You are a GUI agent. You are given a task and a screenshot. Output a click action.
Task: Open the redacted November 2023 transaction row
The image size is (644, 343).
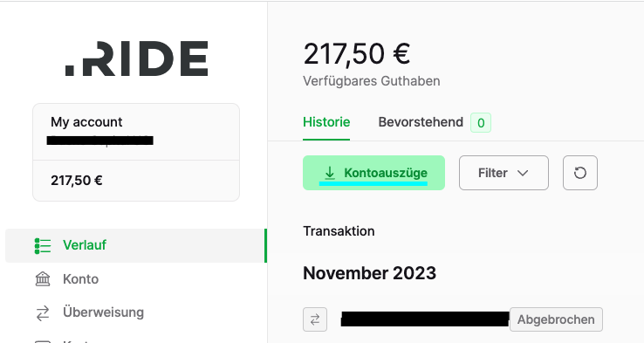[x=453, y=319]
